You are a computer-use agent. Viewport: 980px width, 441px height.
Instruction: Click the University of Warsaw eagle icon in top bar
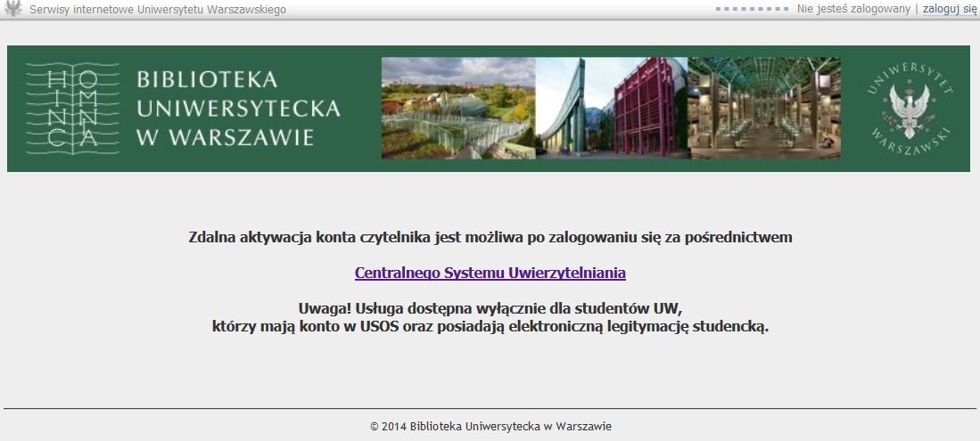click(12, 8)
